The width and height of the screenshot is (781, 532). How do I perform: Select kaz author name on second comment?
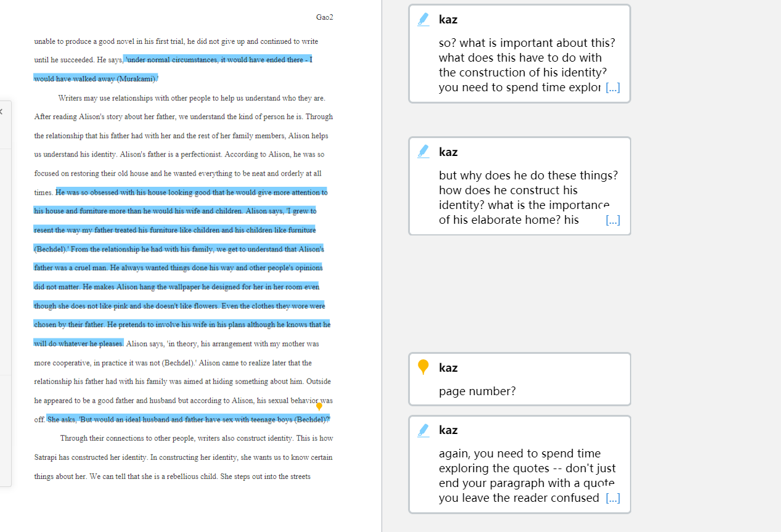(x=448, y=152)
